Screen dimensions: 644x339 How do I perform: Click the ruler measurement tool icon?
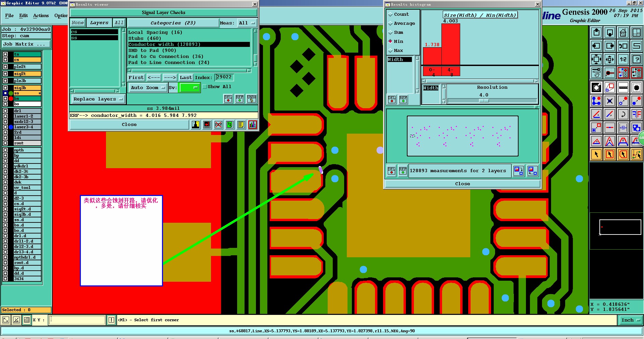tap(623, 88)
